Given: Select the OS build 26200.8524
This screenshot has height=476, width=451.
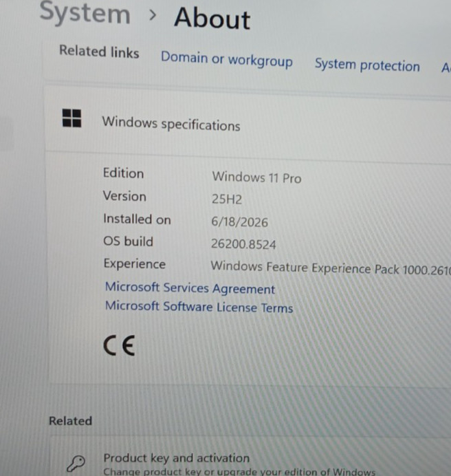Looking at the screenshot, I should [243, 244].
